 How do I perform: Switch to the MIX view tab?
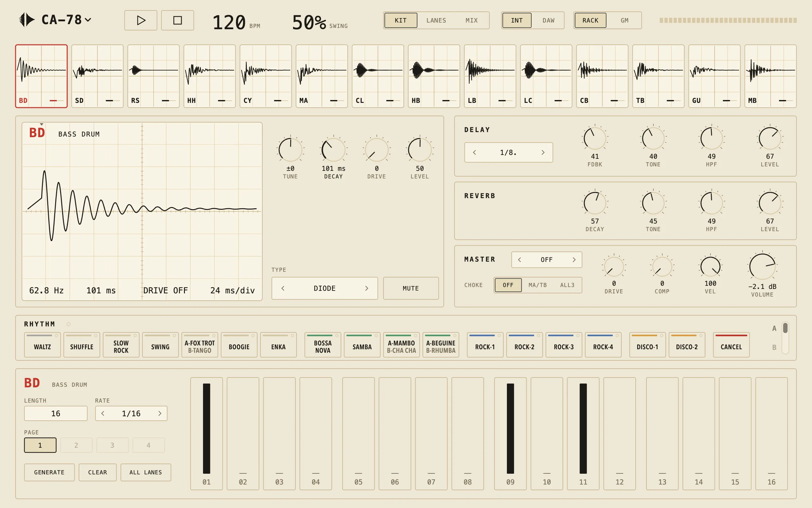[x=471, y=20]
